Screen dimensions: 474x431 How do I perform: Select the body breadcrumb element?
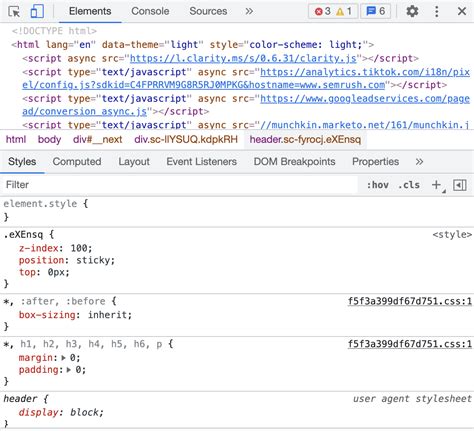49,139
